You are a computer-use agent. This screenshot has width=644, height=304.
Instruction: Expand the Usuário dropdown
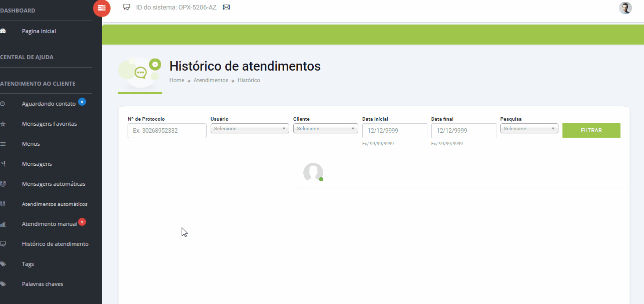[249, 129]
